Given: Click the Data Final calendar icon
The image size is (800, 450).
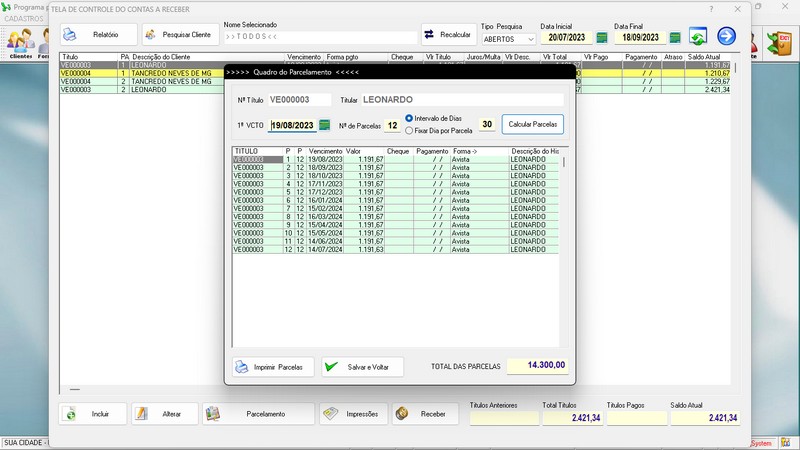Looking at the screenshot, I should pyautogui.click(x=675, y=38).
